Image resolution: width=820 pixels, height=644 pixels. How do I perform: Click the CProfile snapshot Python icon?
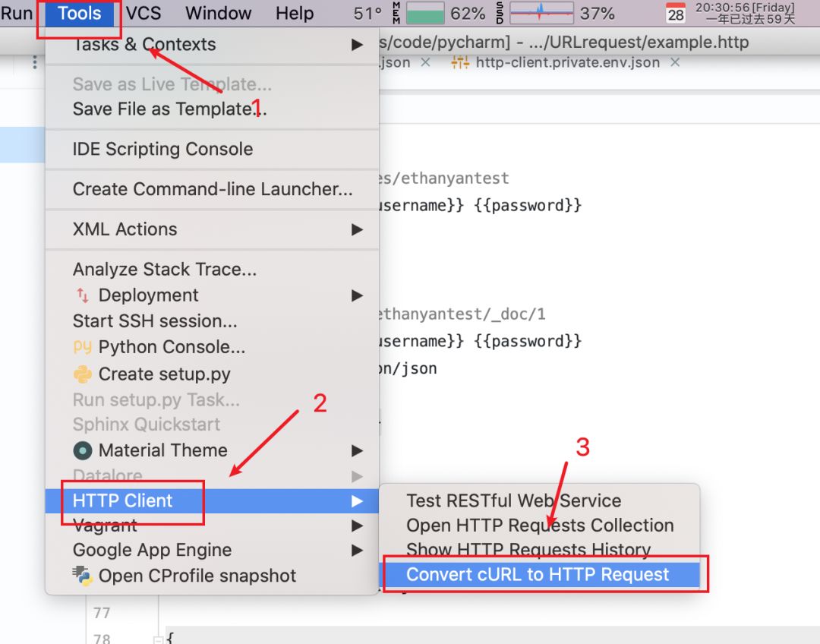click(x=83, y=575)
